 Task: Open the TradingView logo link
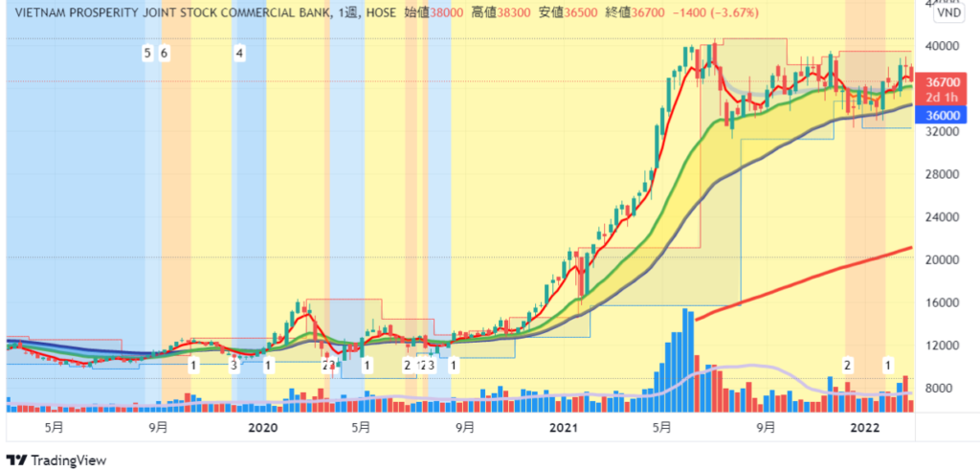[56, 460]
